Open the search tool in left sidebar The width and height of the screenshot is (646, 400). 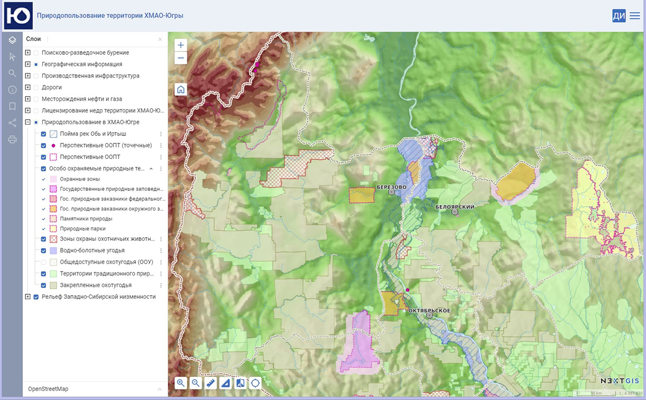(x=12, y=73)
